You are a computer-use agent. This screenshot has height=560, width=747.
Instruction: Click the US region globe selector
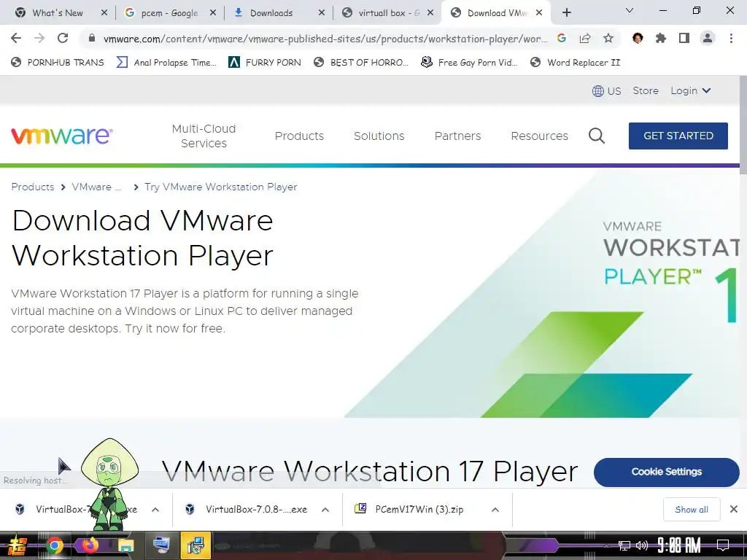[606, 91]
